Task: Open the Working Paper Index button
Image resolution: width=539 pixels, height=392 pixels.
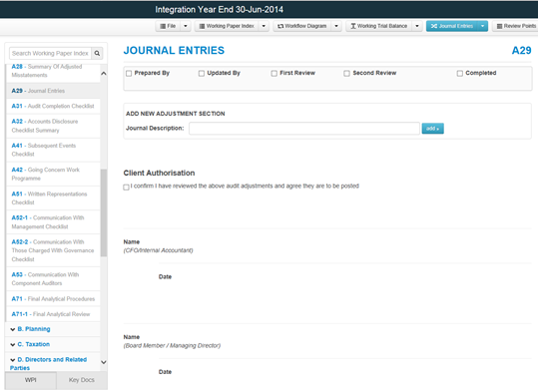Action: click(x=227, y=26)
